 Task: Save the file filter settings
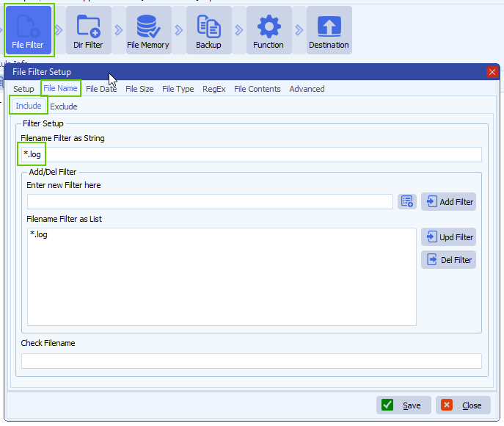pyautogui.click(x=403, y=405)
